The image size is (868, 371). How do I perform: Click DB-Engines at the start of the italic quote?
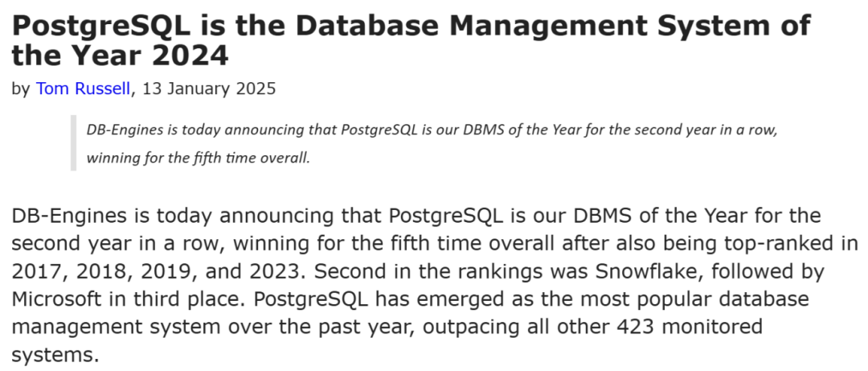[x=125, y=130]
